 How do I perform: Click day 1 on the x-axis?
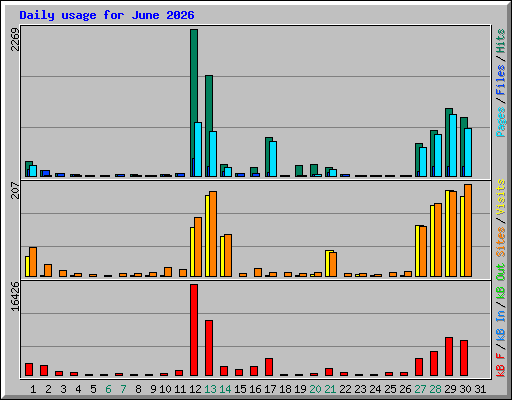pyautogui.click(x=33, y=389)
